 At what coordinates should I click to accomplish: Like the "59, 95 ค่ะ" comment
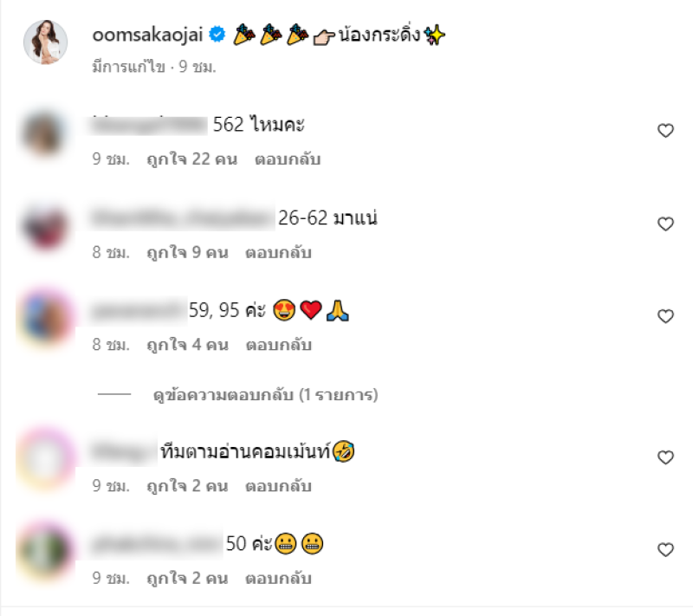665,316
